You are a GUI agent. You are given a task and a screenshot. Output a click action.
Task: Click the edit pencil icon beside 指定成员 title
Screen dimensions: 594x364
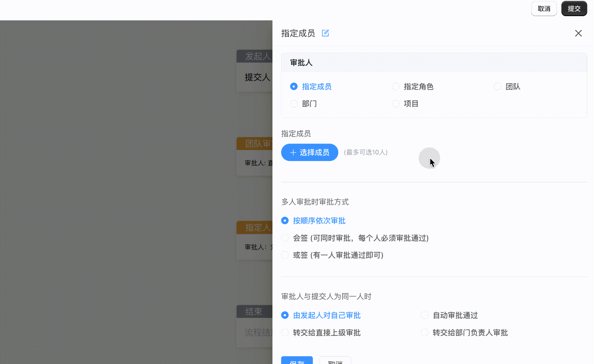(x=325, y=33)
